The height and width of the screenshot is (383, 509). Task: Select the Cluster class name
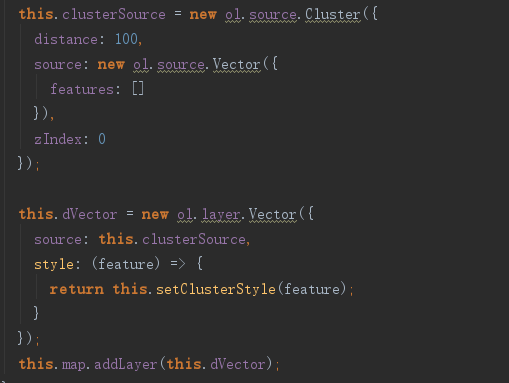coord(333,14)
